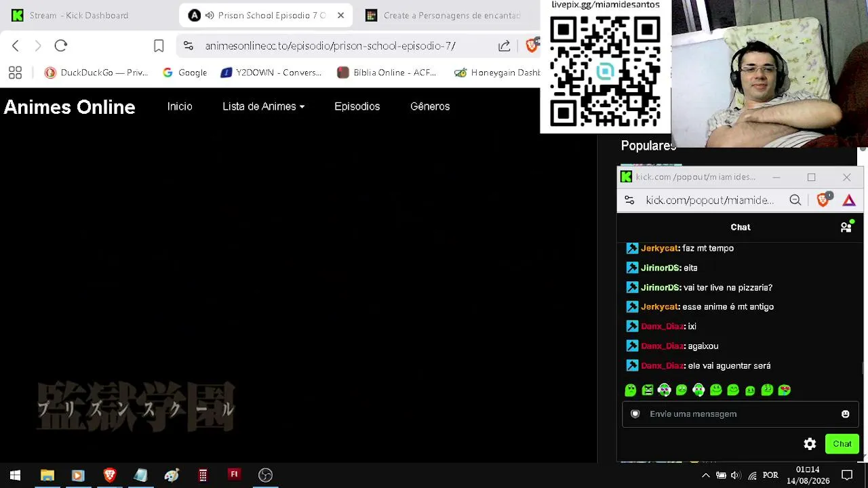Click the zoom magnifier in Kick popout
868x488 pixels.
click(x=795, y=200)
